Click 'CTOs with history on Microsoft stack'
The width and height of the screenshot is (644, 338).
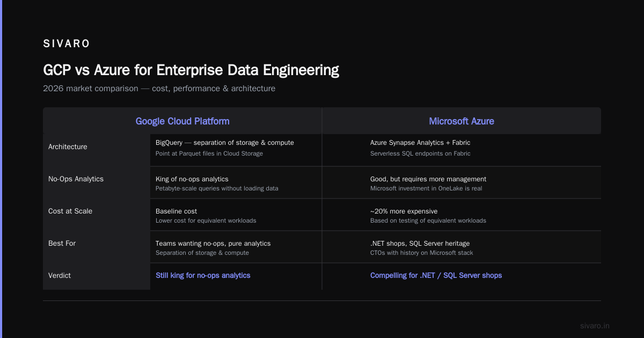(422, 253)
